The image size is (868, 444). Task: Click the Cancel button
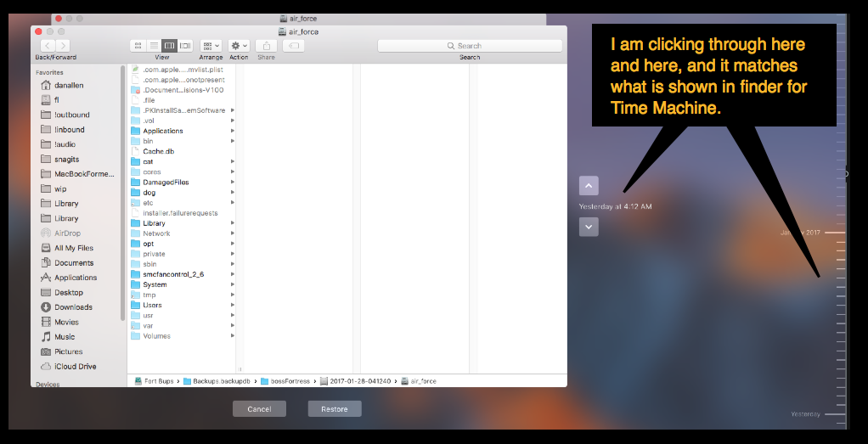pos(259,408)
